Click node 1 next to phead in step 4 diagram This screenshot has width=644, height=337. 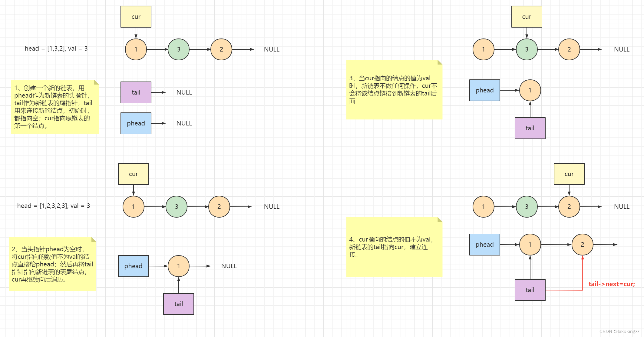(x=530, y=245)
